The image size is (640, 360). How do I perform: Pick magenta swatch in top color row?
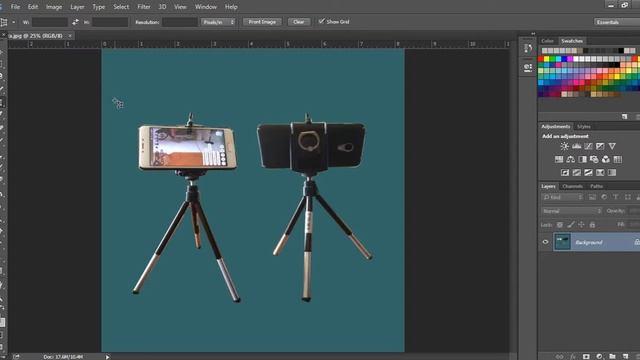tap(570, 59)
